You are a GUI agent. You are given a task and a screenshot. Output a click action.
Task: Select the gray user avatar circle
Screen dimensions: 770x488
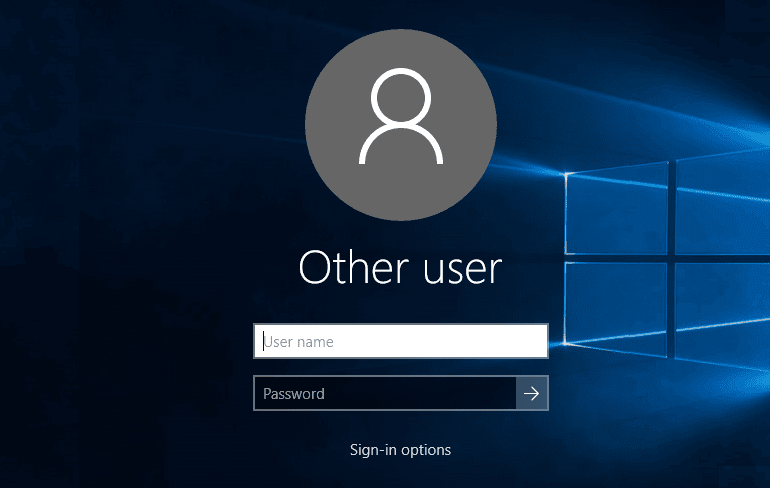(x=401, y=125)
